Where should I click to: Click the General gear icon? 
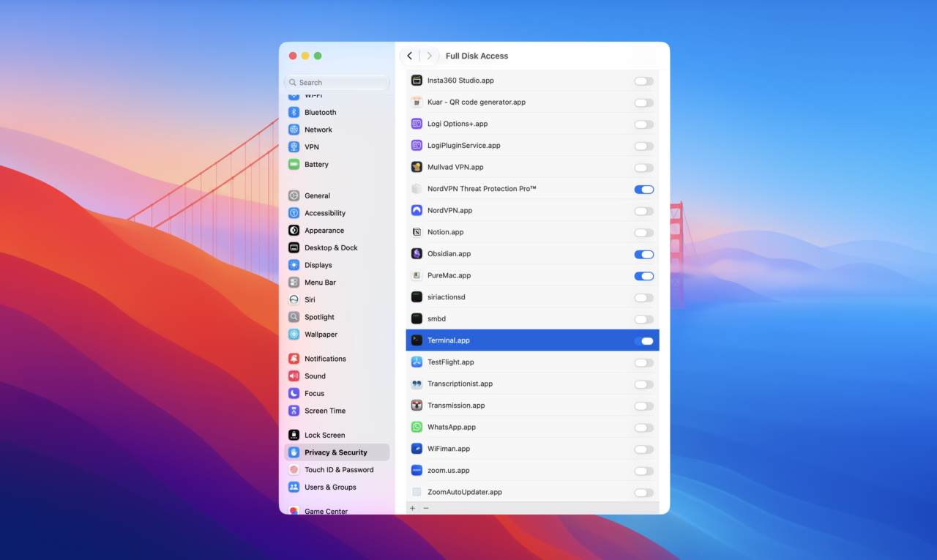coord(294,195)
